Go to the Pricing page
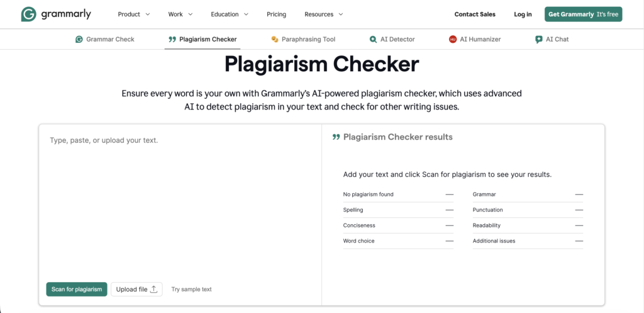 tap(277, 14)
